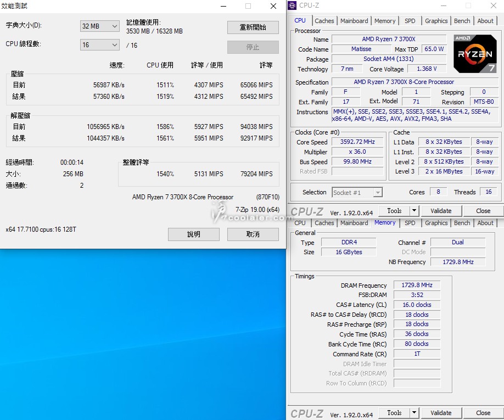Click the NB Frequency value "1729.8 MHz"
The image size is (504, 420).
point(458,262)
